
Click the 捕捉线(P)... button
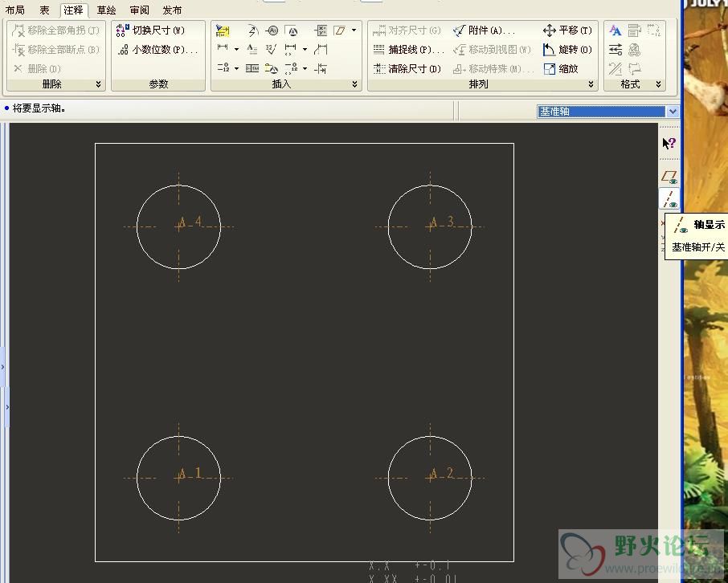408,49
